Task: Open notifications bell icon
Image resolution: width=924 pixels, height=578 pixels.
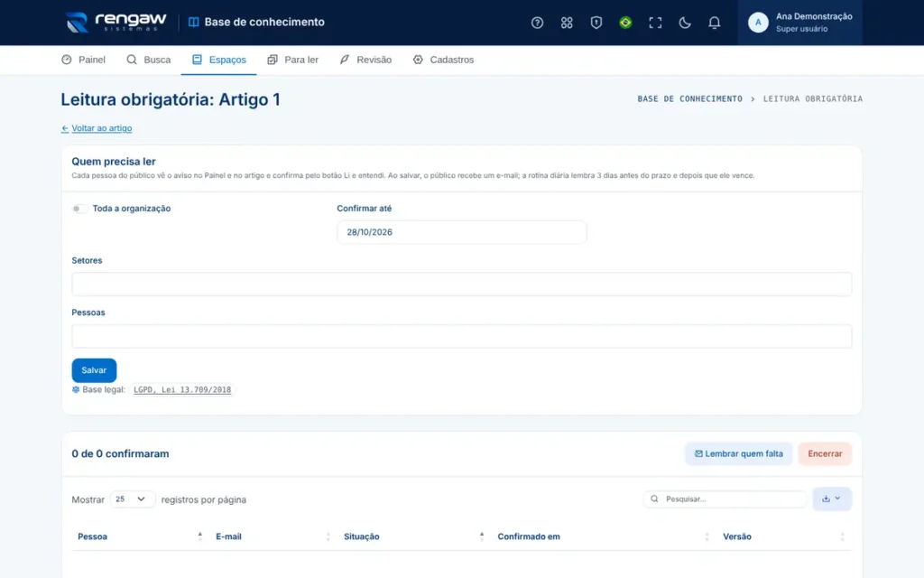Action: (x=714, y=23)
